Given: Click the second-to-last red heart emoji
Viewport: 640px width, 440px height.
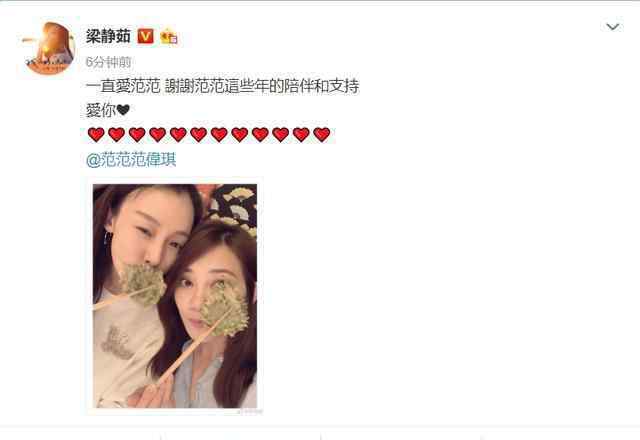Looking at the screenshot, I should [x=301, y=134].
